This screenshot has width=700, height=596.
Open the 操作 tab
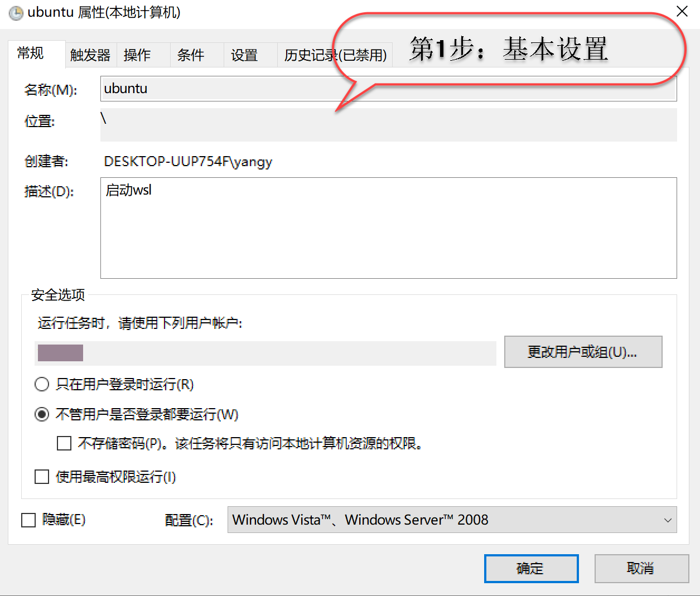coord(137,55)
